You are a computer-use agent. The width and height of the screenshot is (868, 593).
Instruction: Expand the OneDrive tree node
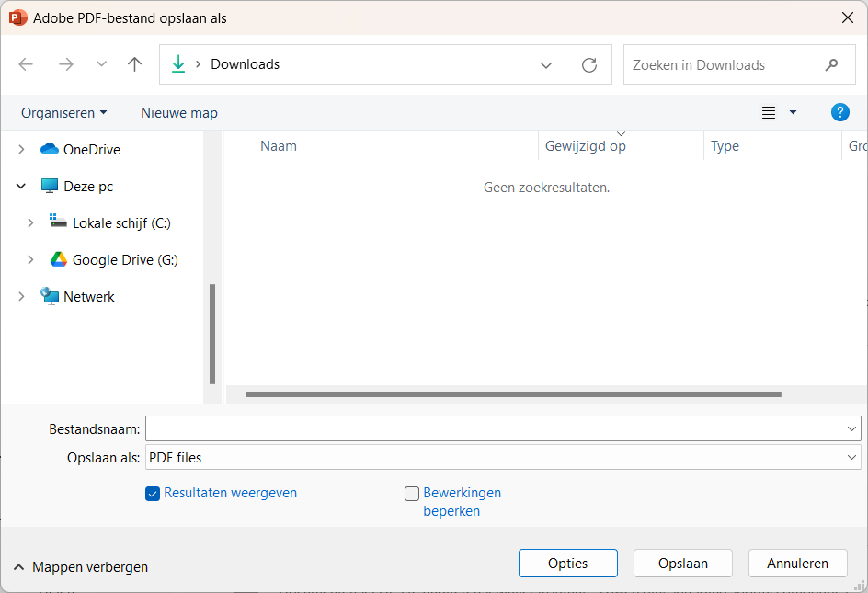pos(21,150)
